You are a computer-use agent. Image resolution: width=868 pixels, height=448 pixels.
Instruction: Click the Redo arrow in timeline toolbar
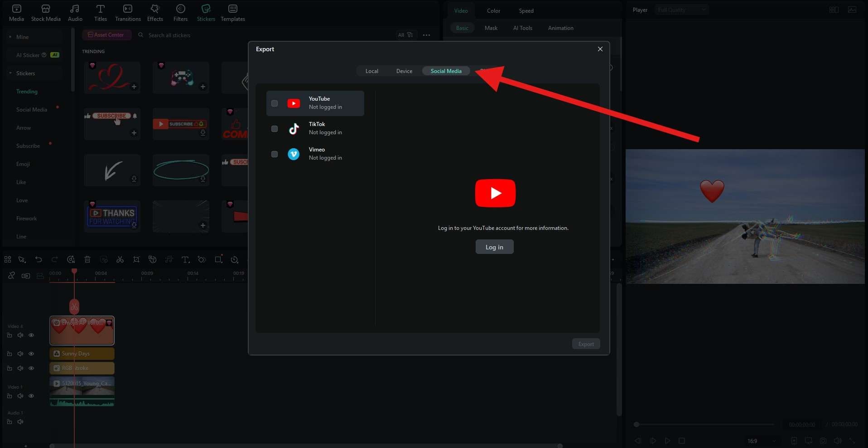click(x=54, y=259)
